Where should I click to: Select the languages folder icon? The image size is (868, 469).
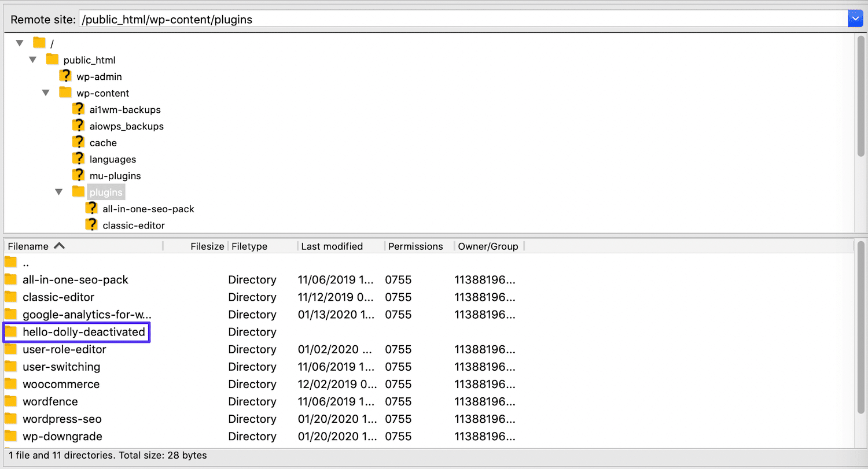pyautogui.click(x=79, y=158)
